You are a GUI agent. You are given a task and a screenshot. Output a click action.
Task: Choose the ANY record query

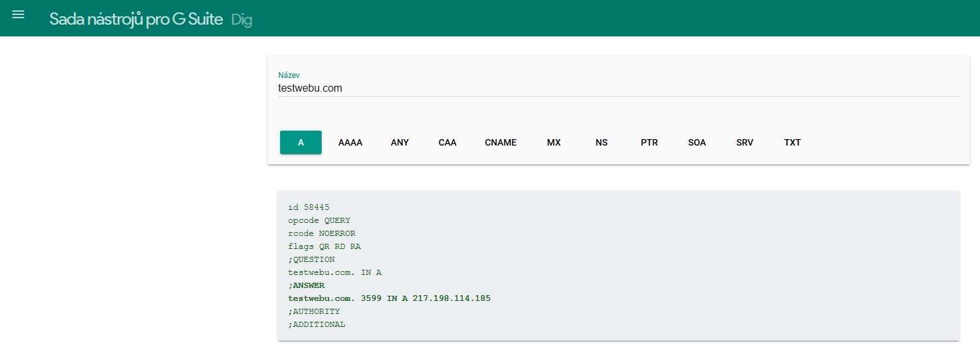click(x=400, y=142)
